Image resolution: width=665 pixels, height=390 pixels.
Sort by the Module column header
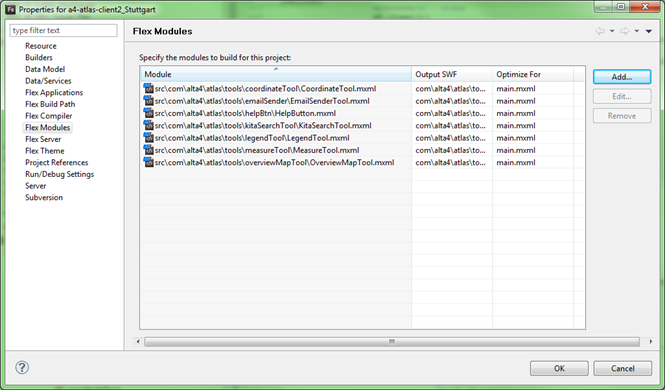point(276,74)
